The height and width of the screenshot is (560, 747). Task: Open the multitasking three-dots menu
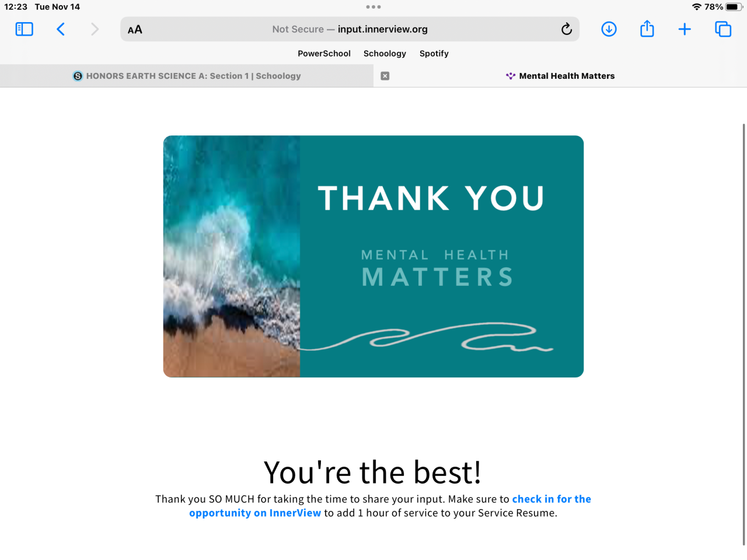(x=373, y=7)
